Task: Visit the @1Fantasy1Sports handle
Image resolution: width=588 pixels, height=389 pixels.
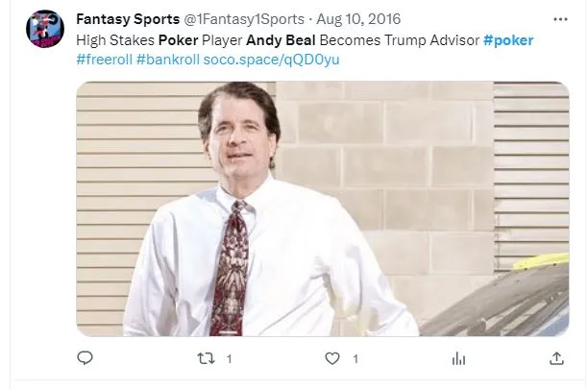Action: (x=244, y=19)
